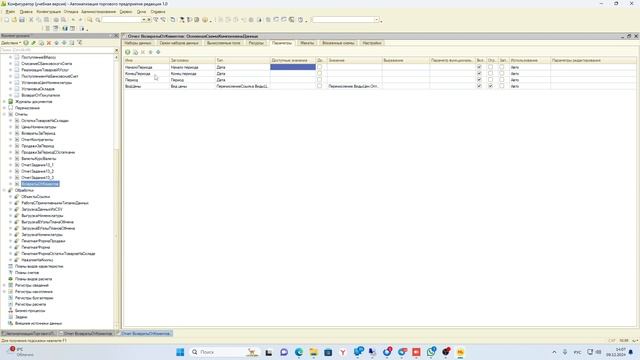Select Планы счетов in configuration tree
The height and width of the screenshot is (360, 640).
(x=27, y=273)
